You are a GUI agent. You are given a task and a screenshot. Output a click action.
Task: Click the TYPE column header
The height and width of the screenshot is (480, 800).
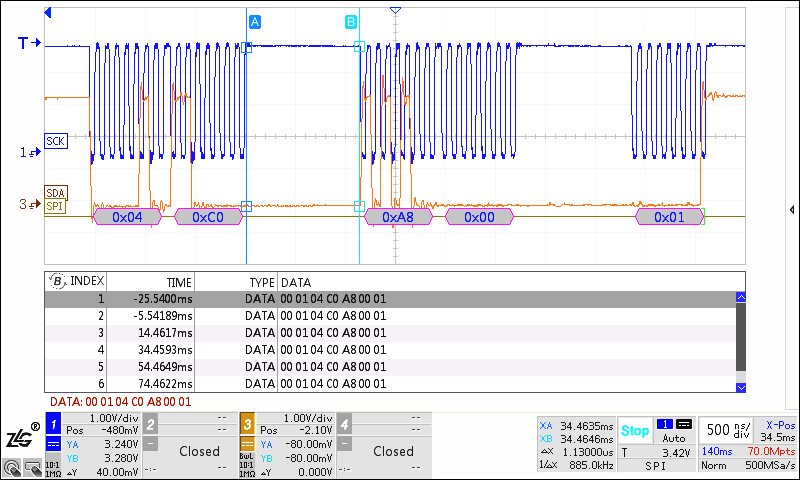262,282
